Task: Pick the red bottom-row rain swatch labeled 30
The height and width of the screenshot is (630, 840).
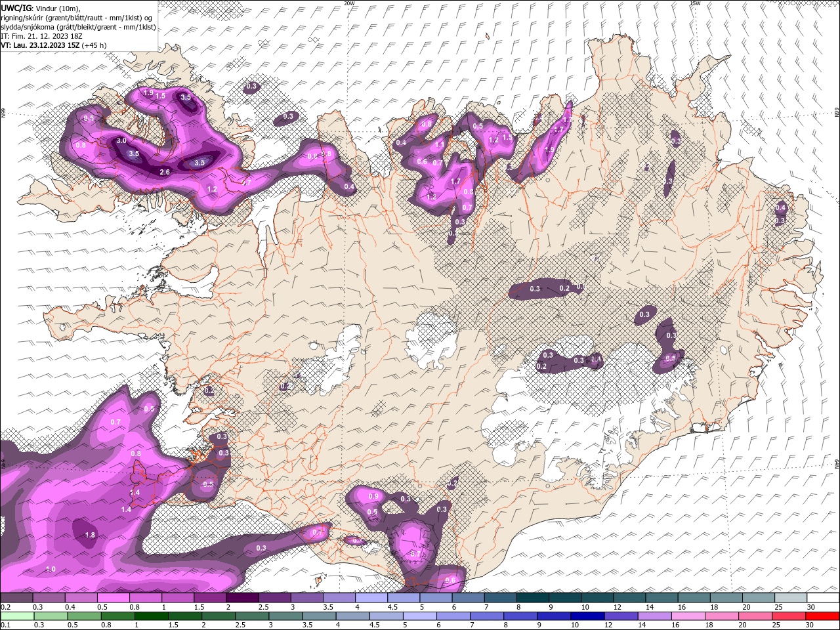Action: tap(822, 615)
